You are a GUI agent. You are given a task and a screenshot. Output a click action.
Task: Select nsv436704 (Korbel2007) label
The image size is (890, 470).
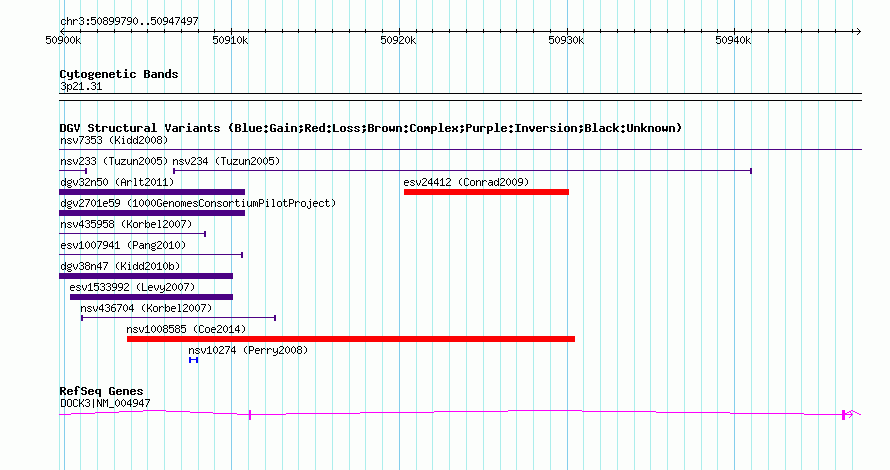146,308
